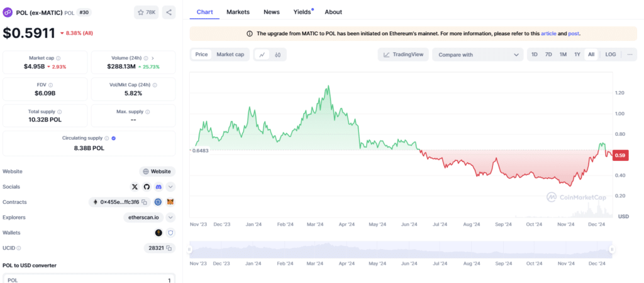Switch chart to Market cap view
Screen dimensions: 644x283
[230, 54]
